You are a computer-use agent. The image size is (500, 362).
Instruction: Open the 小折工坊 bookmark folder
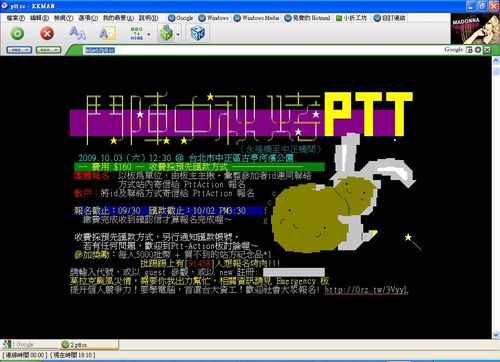pyautogui.click(x=351, y=18)
